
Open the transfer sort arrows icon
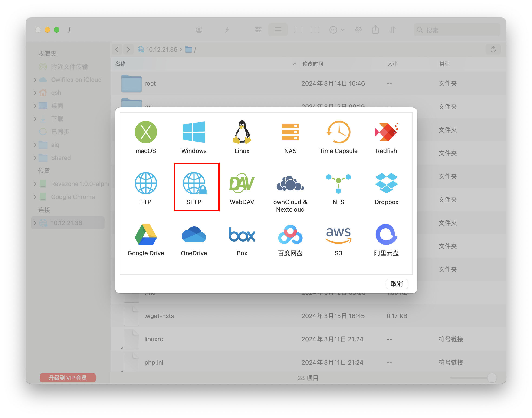[x=392, y=30]
